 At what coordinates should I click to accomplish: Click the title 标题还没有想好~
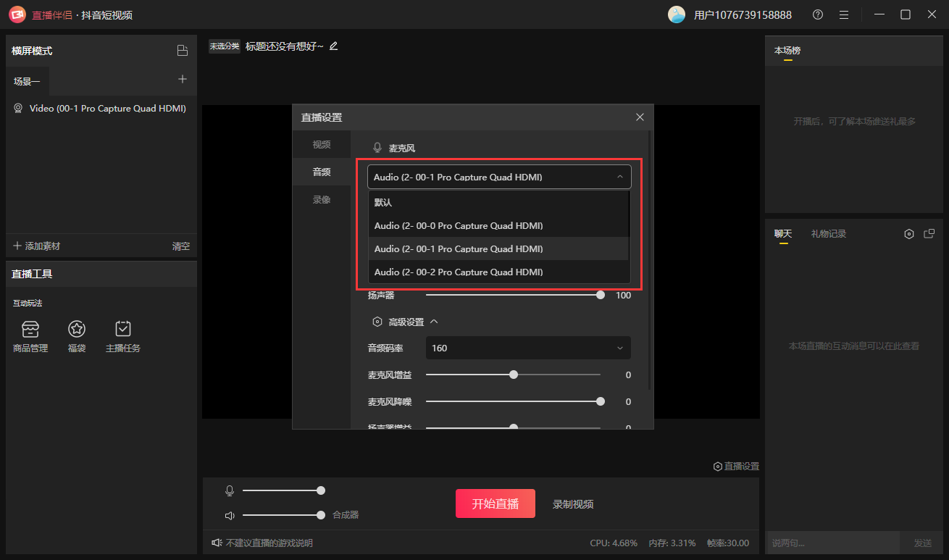(x=284, y=46)
